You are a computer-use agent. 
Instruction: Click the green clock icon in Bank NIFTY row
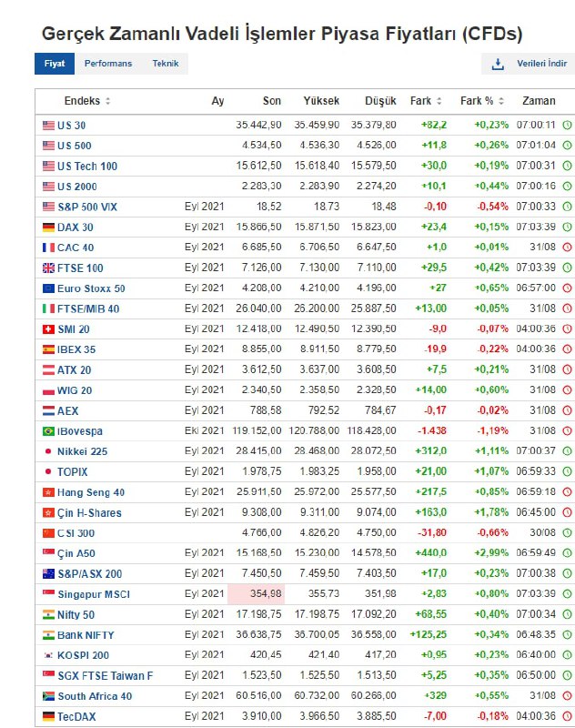click(x=567, y=634)
